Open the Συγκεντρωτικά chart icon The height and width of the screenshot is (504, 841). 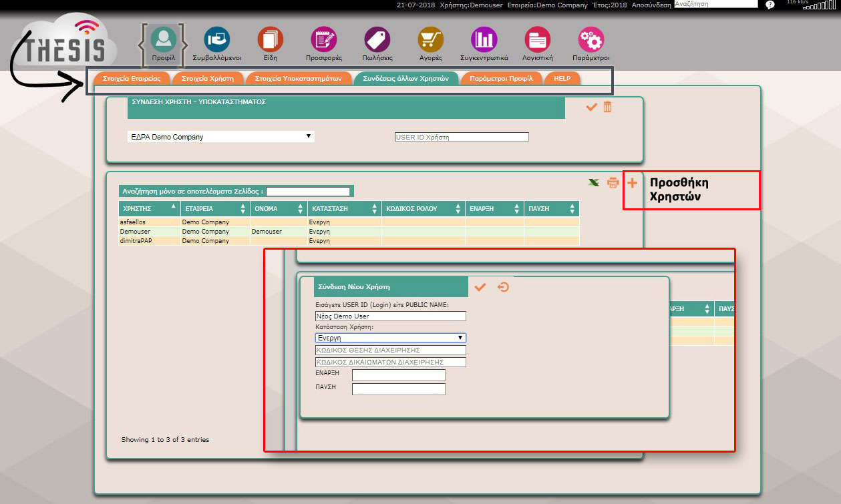tap(484, 40)
